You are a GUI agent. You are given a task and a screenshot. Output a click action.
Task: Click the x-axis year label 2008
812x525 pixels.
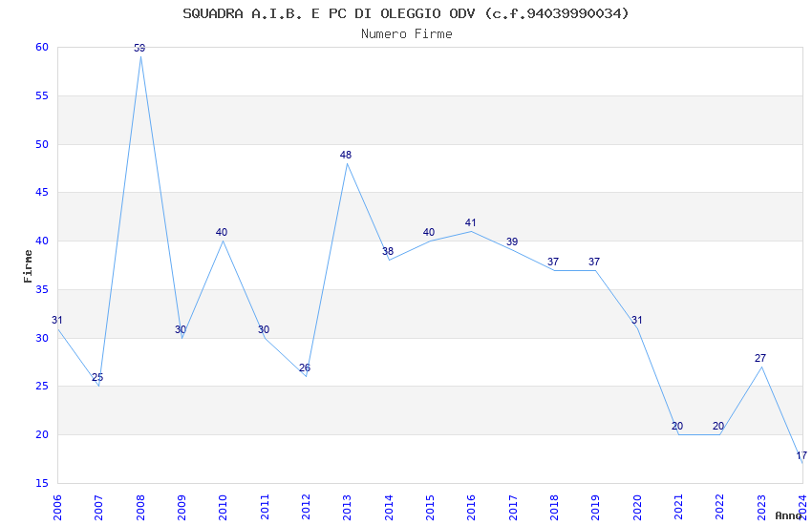tap(139, 508)
